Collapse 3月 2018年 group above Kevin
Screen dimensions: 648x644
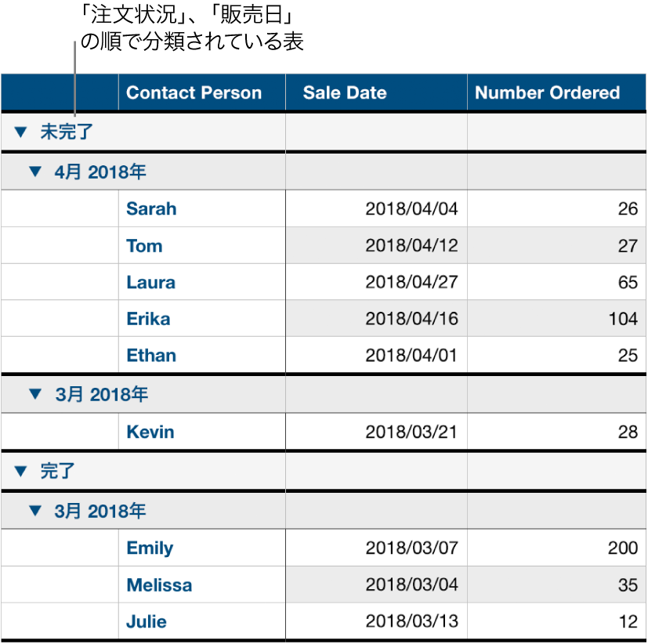coord(34,394)
